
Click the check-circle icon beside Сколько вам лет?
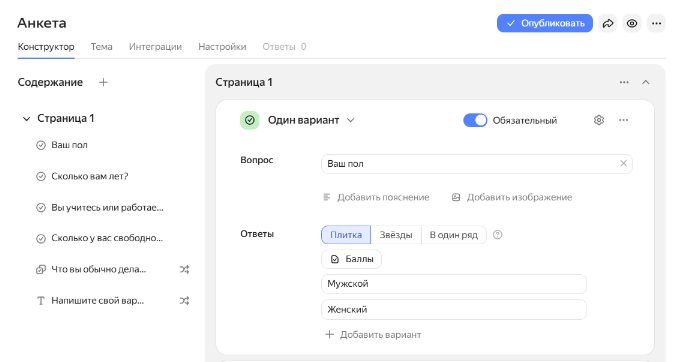[41, 177]
